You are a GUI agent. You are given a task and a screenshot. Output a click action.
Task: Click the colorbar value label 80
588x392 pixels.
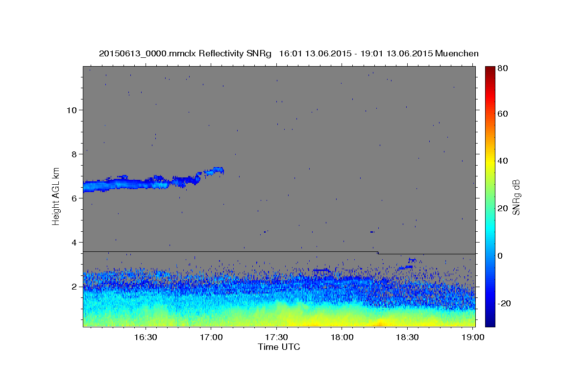click(503, 69)
